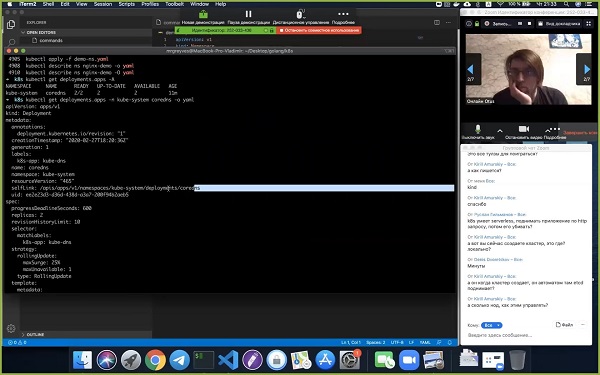
Task: Open Google Chrome from the dock
Action: point(155,360)
